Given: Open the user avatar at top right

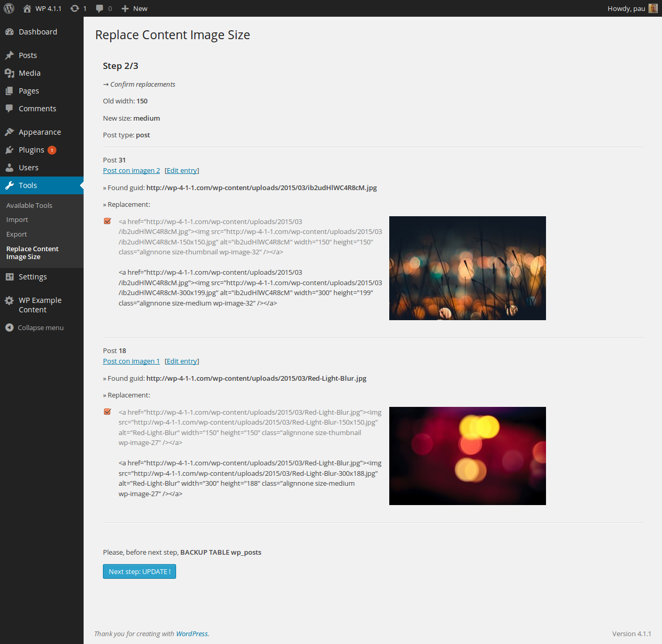Looking at the screenshot, I should [653, 8].
